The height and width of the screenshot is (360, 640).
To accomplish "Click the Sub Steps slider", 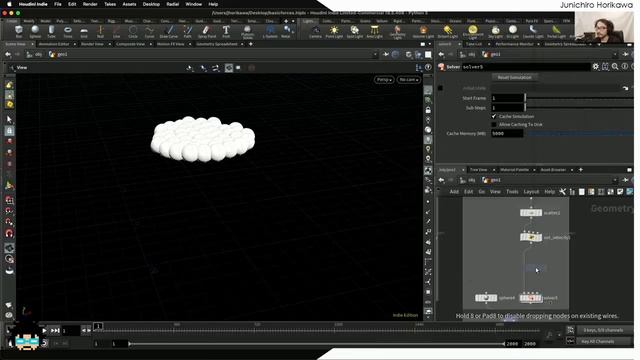I will (578, 108).
